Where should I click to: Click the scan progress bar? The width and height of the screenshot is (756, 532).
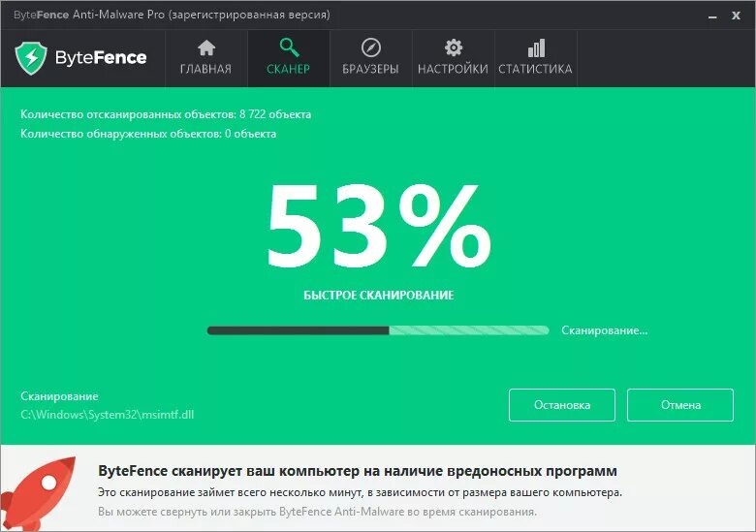pyautogui.click(x=378, y=330)
